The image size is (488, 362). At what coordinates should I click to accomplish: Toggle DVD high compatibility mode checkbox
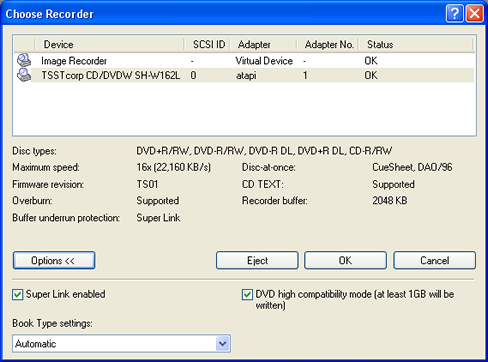pos(247,295)
